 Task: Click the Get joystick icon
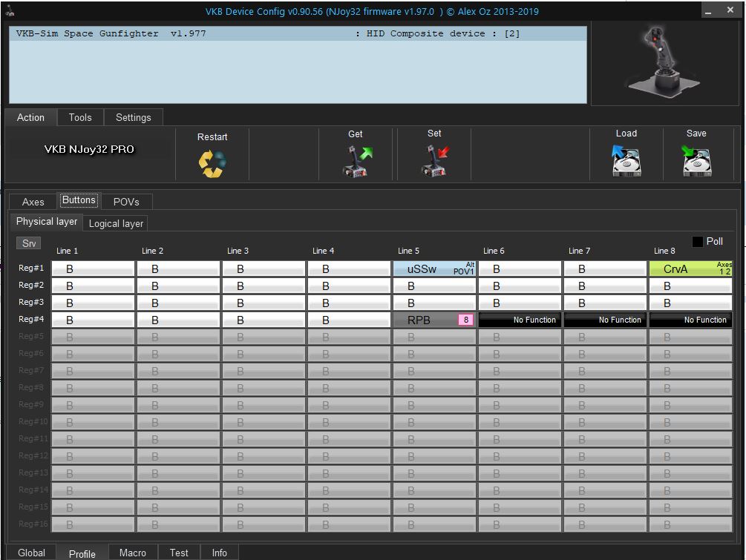(356, 161)
